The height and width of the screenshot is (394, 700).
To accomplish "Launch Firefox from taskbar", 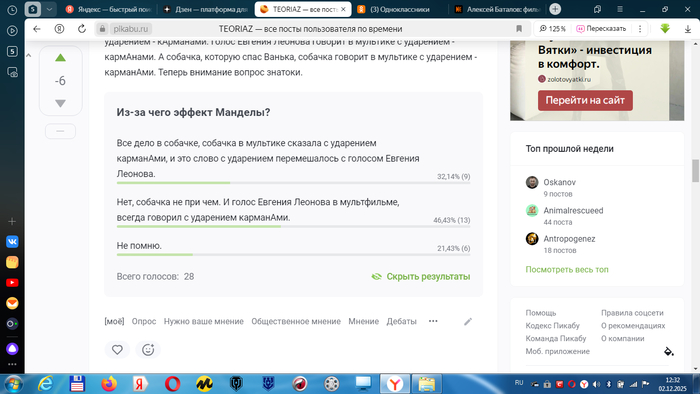I will [x=109, y=384].
